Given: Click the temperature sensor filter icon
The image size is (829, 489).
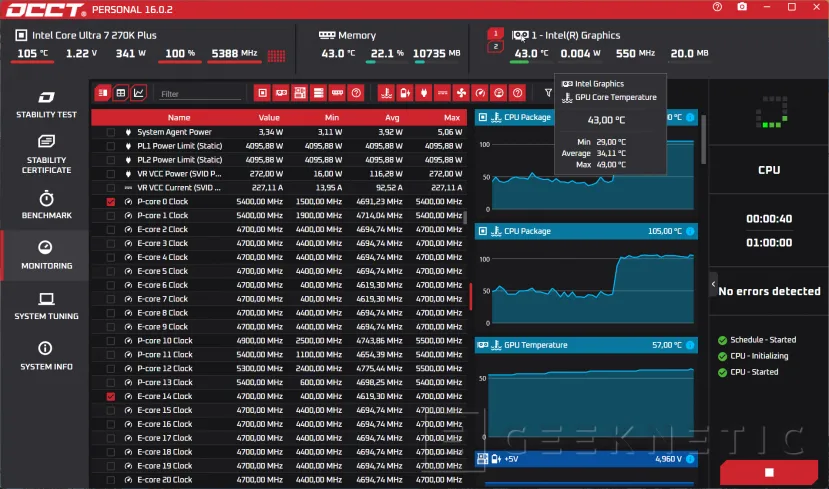Looking at the screenshot, I should (x=385, y=93).
